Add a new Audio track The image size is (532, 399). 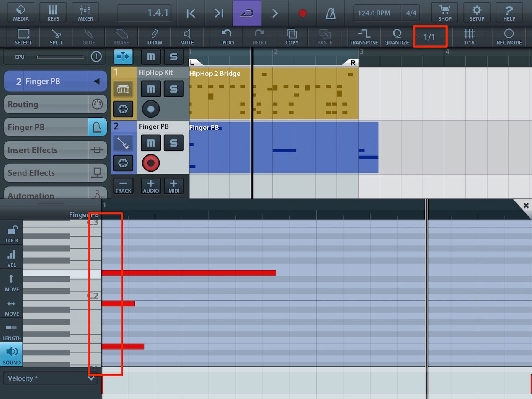pos(151,186)
